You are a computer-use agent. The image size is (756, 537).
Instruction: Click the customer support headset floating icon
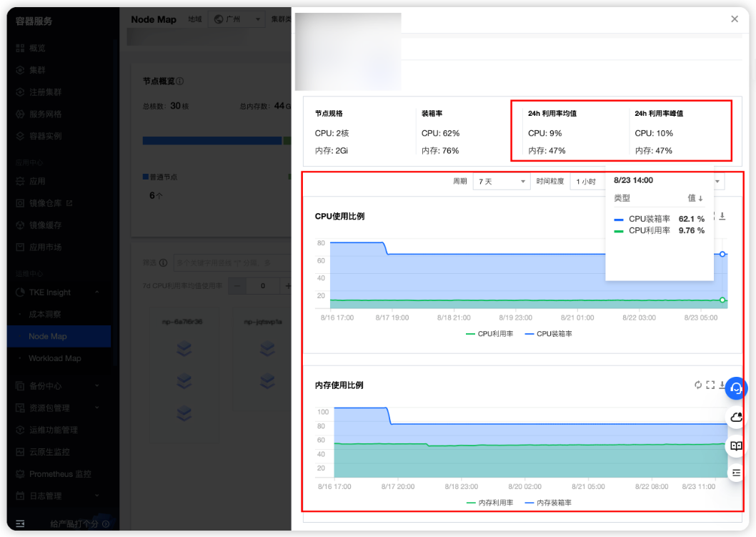pyautogui.click(x=736, y=388)
